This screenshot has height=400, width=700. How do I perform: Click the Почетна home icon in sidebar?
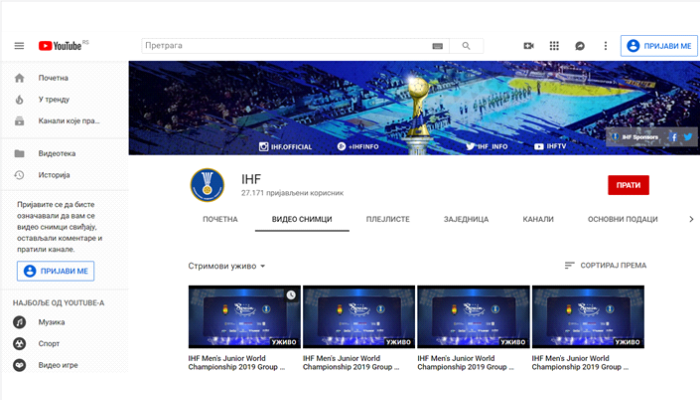[19, 78]
